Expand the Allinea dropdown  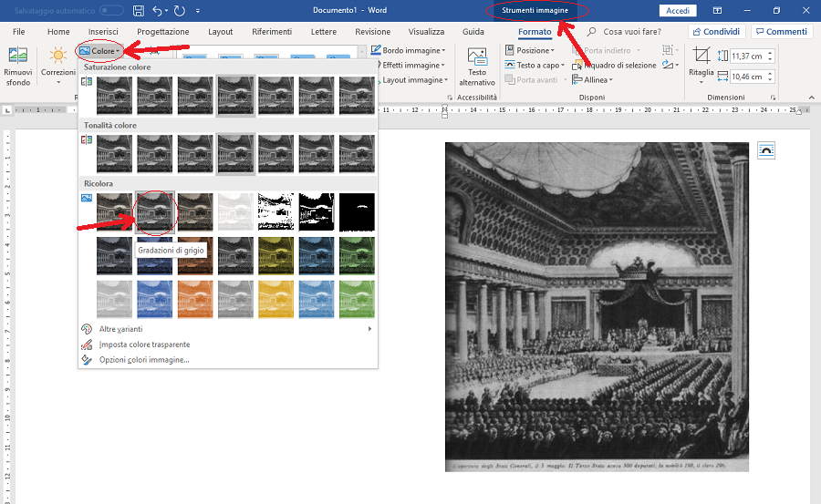pos(596,80)
